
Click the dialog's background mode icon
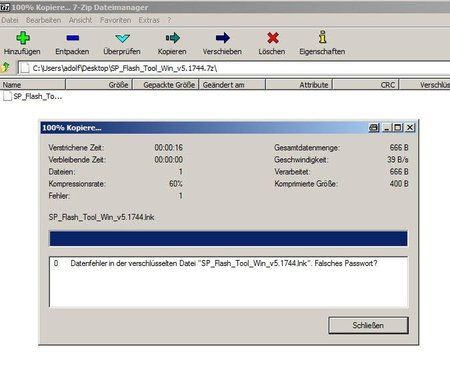(374, 128)
